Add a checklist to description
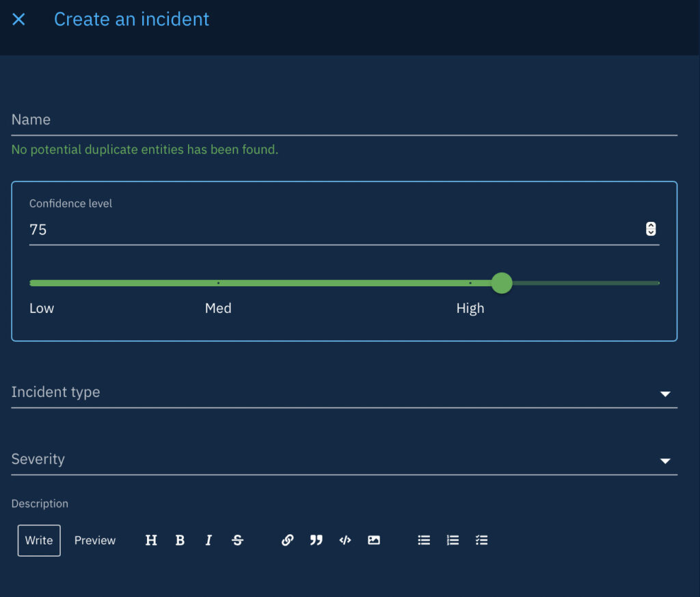Image resolution: width=700 pixels, height=597 pixels. point(481,540)
